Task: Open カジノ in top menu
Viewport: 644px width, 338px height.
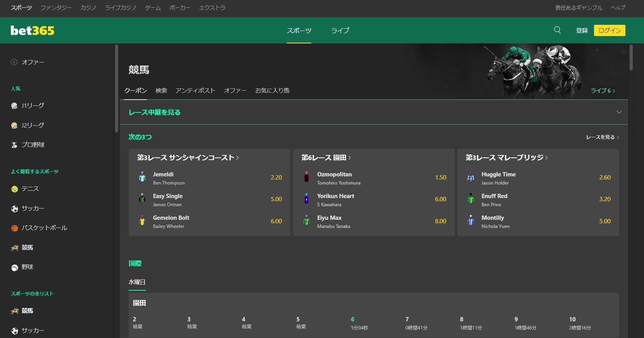Action: pos(88,8)
